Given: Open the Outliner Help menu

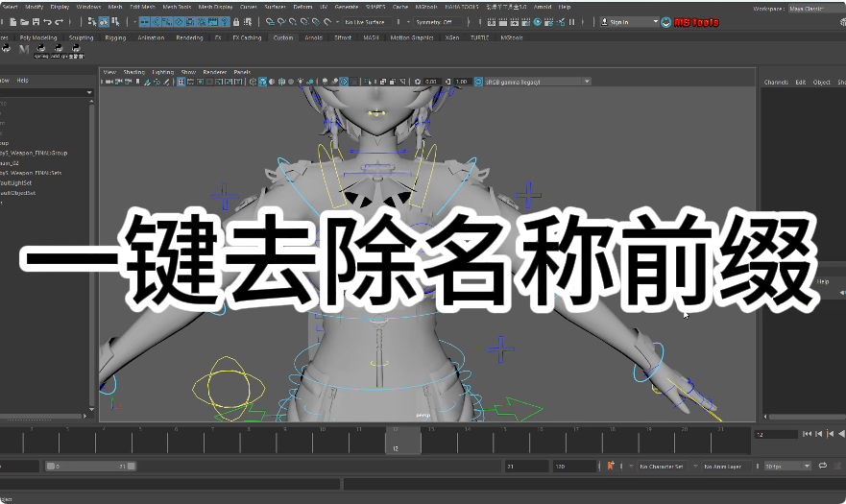Looking at the screenshot, I should (x=22, y=81).
